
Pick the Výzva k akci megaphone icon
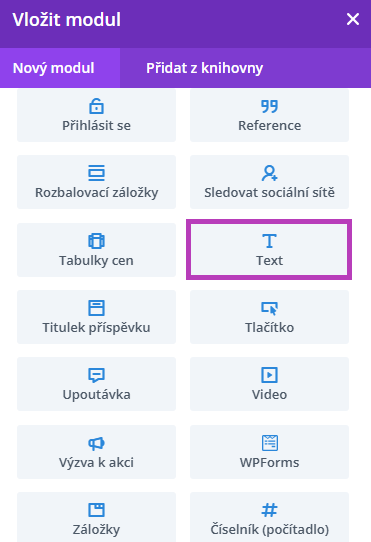(96, 443)
